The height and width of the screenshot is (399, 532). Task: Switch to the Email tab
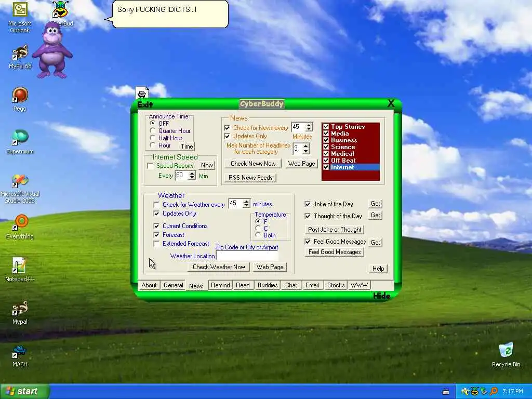coord(312,285)
